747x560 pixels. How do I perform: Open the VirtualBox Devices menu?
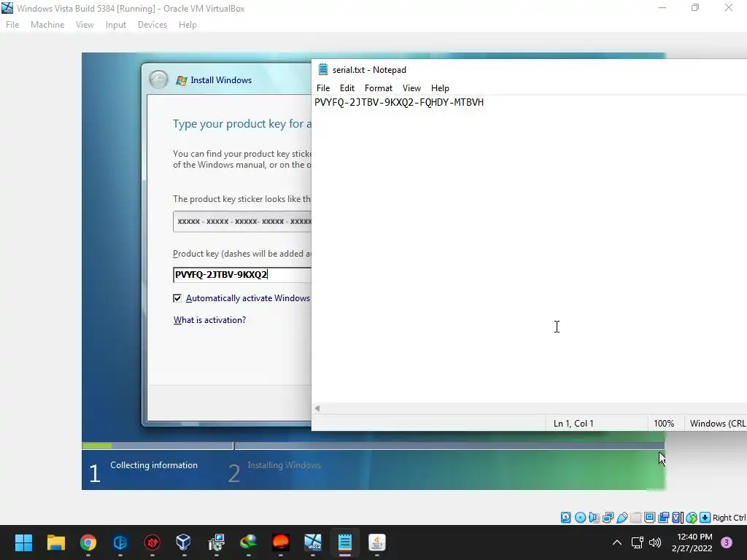tap(152, 25)
